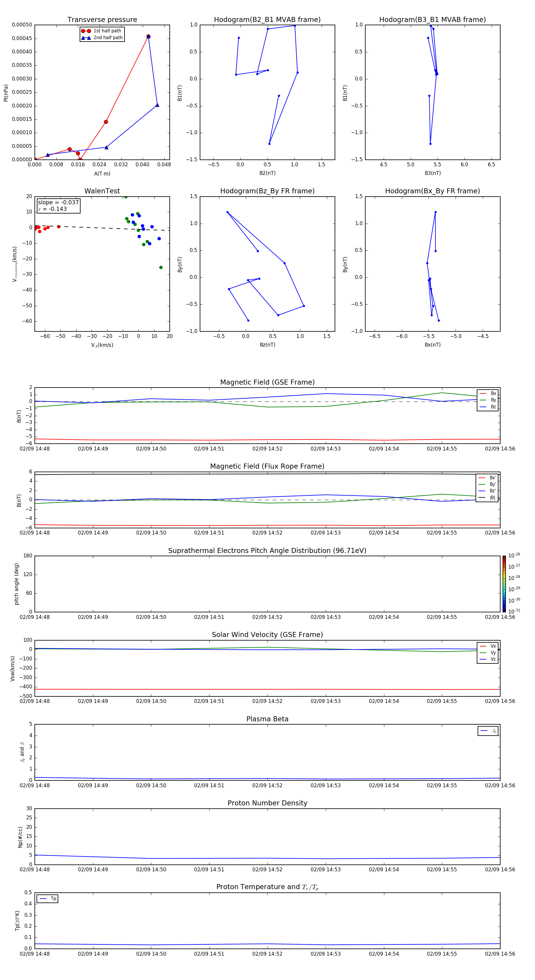
Task: Click the 'Bx(nT)' x-axis label
Action: (x=432, y=345)
